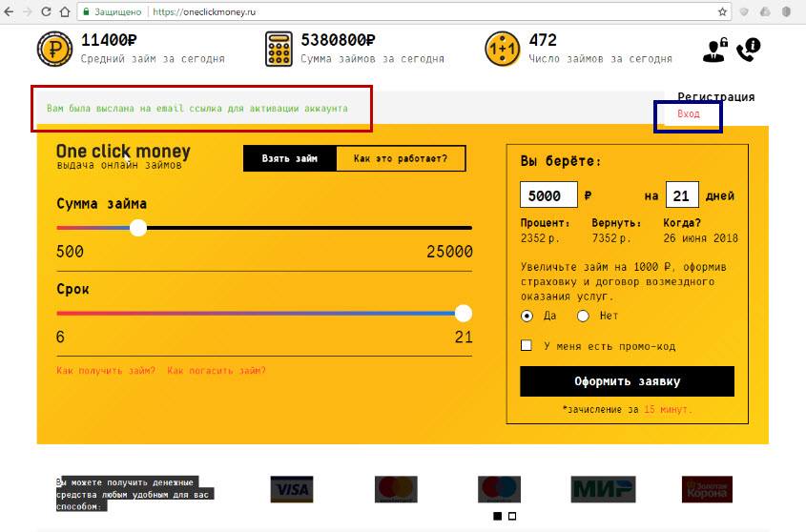Click the shield extension icon in browser toolbar
Viewport: 806px width, 532px height.
pos(744,11)
